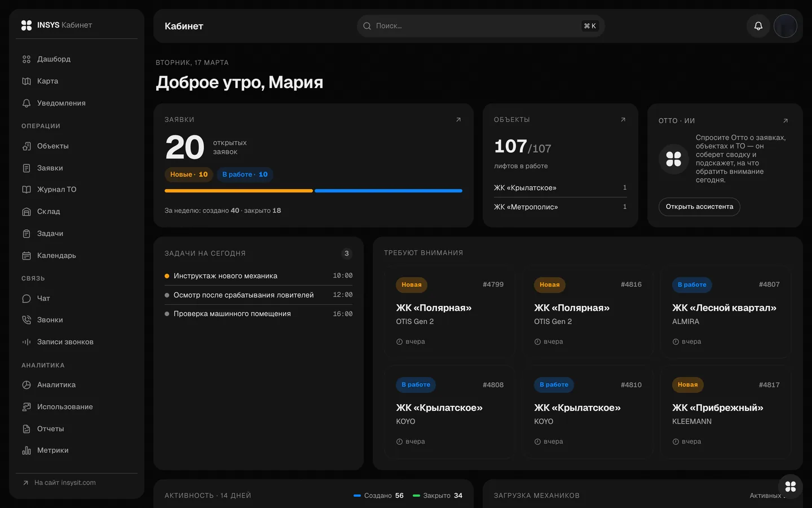Expand the Отто ИИ card arrow
The image size is (812, 508).
(x=785, y=121)
